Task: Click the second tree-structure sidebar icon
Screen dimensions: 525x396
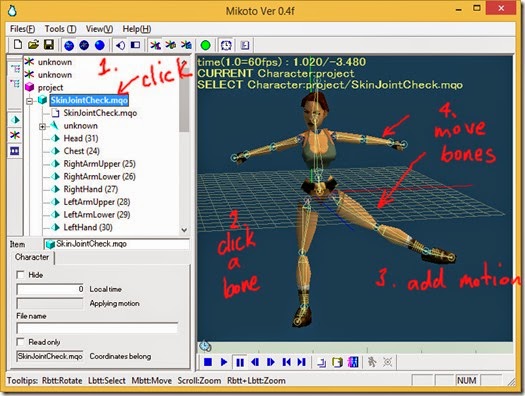Action: (x=15, y=83)
